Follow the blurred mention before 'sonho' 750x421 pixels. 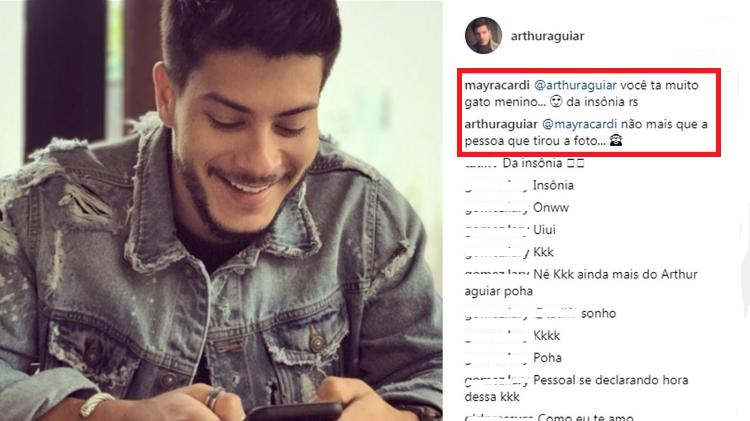point(555,313)
